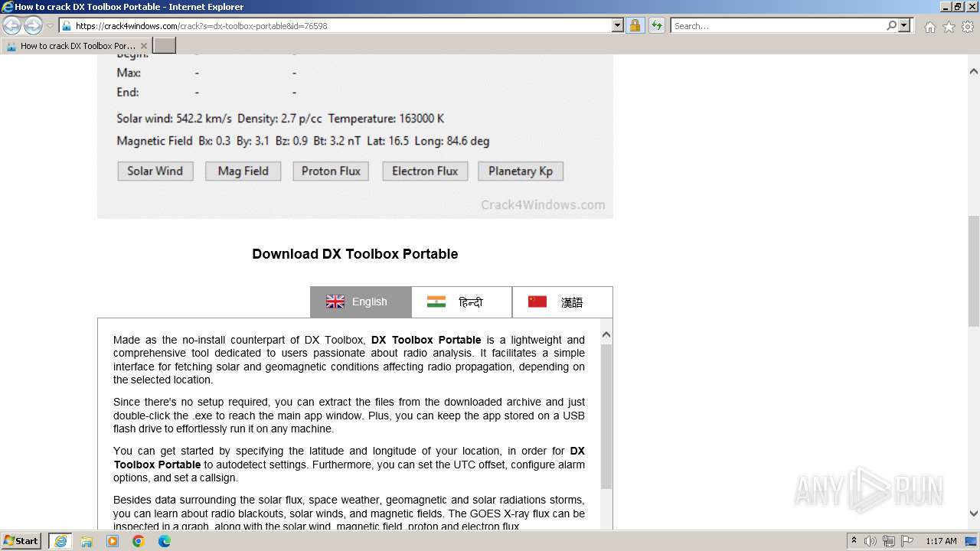The image size is (980, 551).
Task: Open File Explorer from the taskbar
Action: [87, 541]
